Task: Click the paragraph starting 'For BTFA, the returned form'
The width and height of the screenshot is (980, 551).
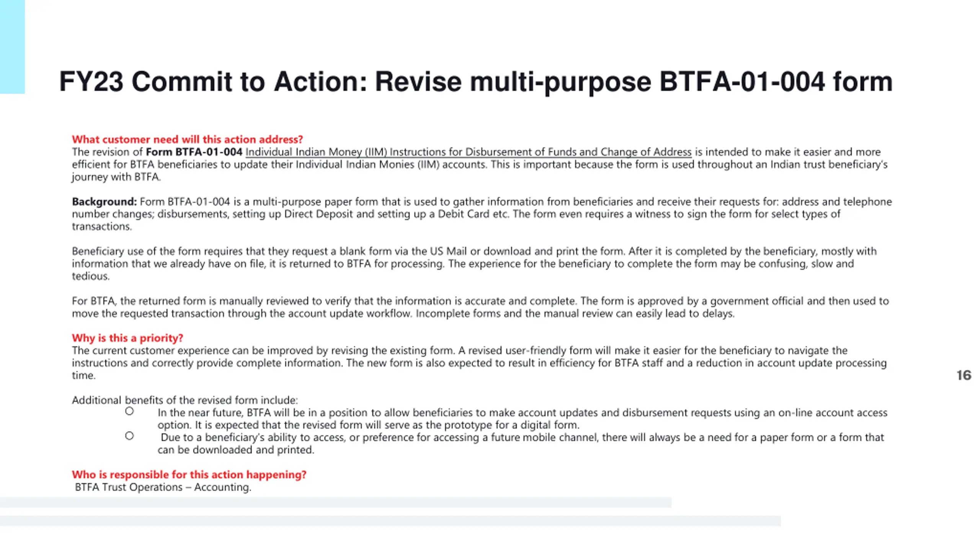Action: click(x=480, y=307)
